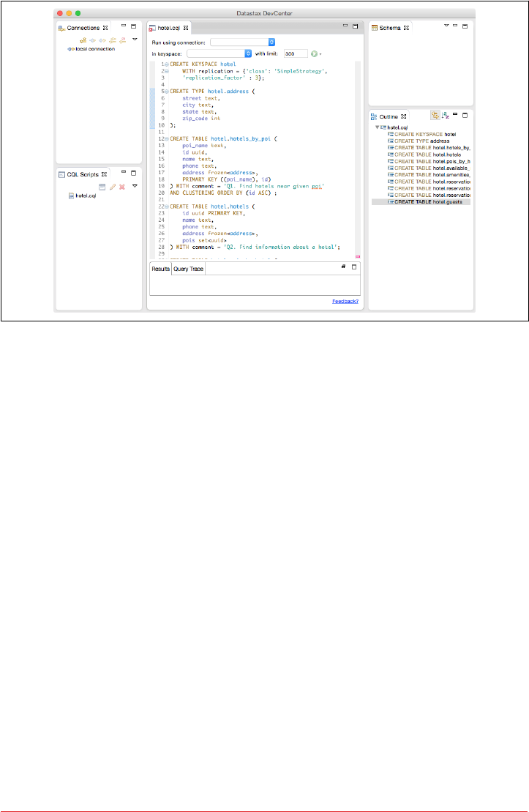Click the open connection icon in Connections toolbar
The width and height of the screenshot is (529, 812).
tap(93, 40)
